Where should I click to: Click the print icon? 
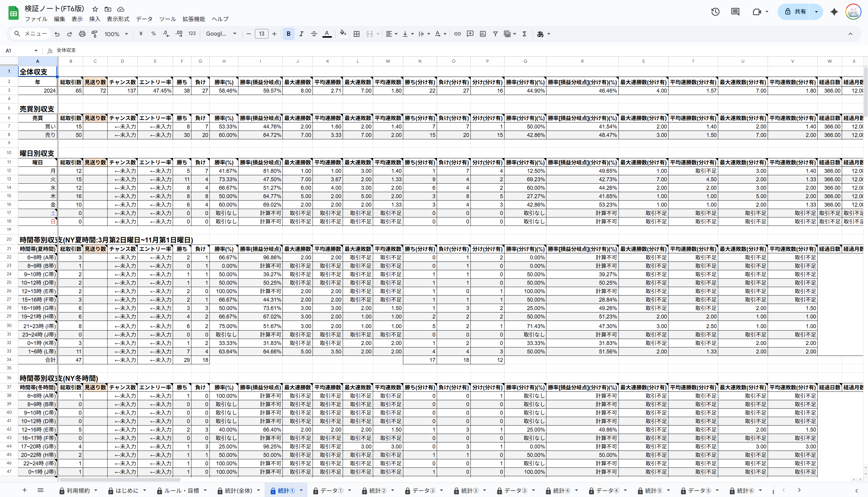pos(82,34)
